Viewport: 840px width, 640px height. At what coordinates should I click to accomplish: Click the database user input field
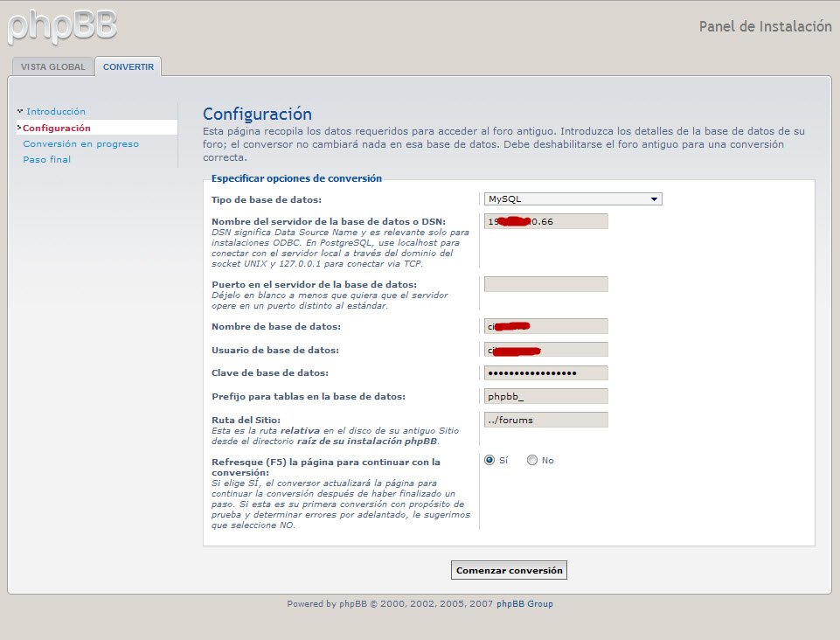(x=546, y=350)
